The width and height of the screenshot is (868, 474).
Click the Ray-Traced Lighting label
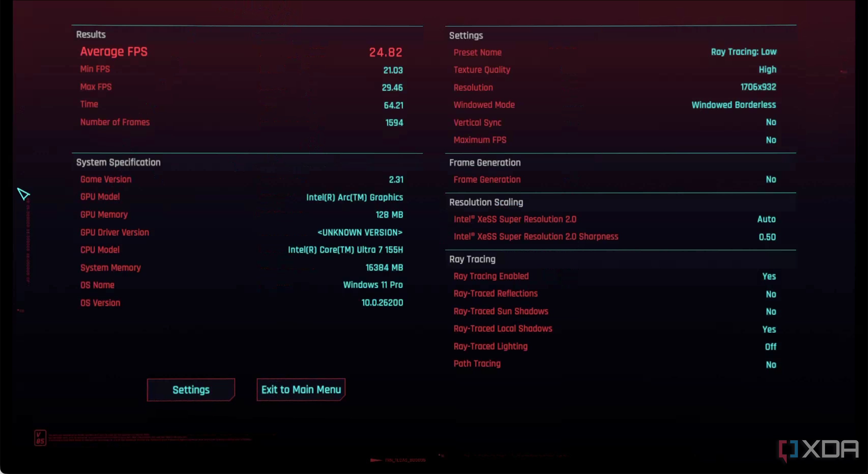click(x=490, y=346)
